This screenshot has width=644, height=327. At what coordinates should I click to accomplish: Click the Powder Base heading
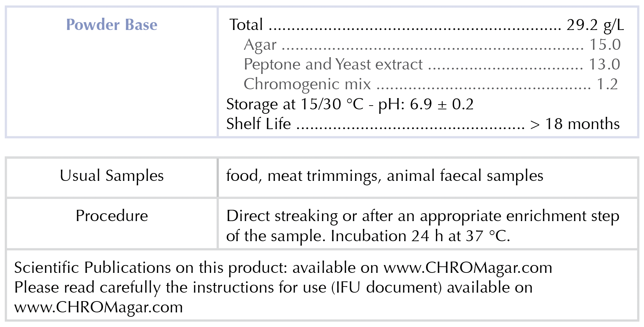pyautogui.click(x=112, y=25)
